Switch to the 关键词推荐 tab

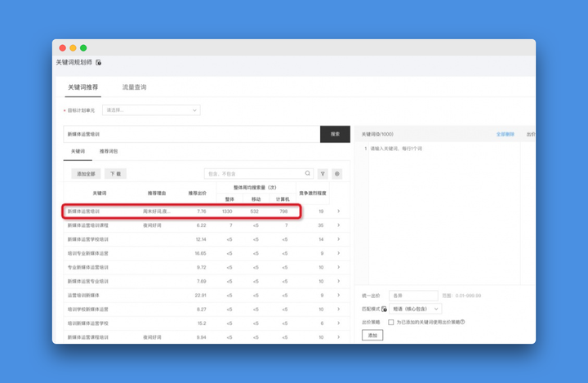(x=82, y=87)
